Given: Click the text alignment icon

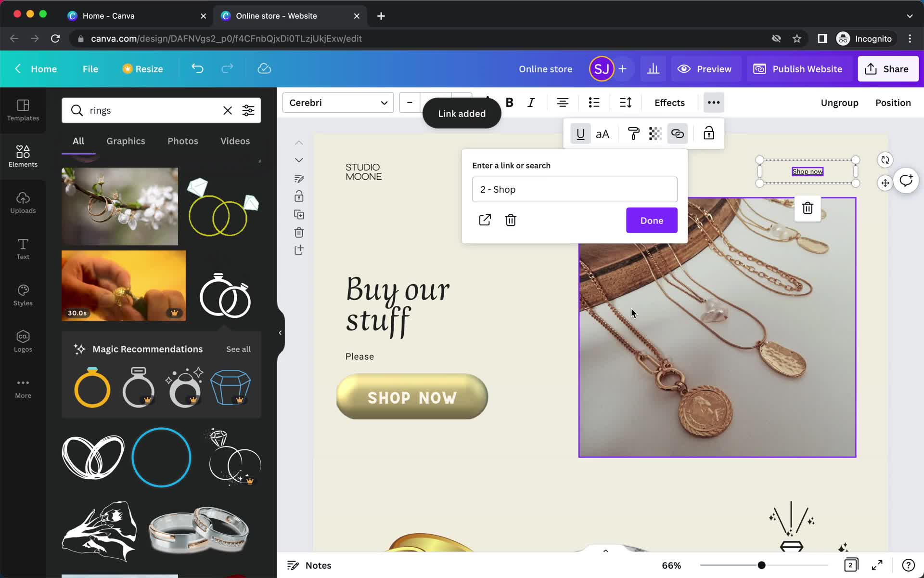Looking at the screenshot, I should [x=562, y=103].
